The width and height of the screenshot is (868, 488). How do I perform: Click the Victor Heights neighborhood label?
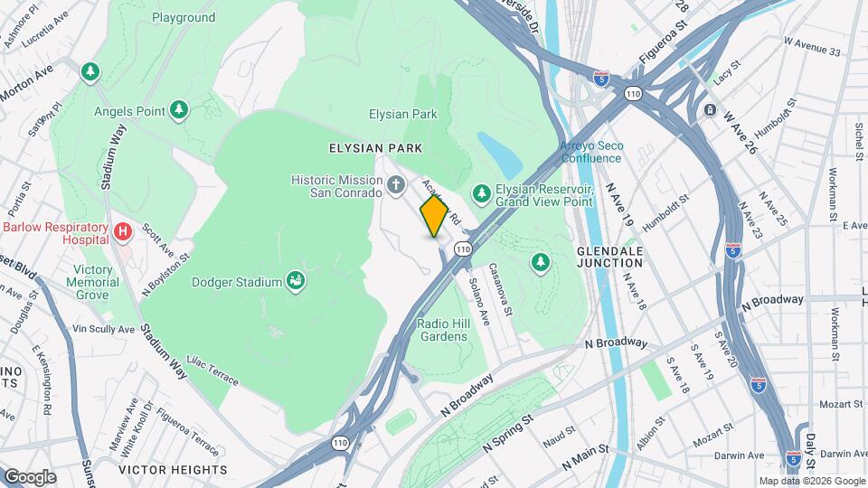[173, 470]
